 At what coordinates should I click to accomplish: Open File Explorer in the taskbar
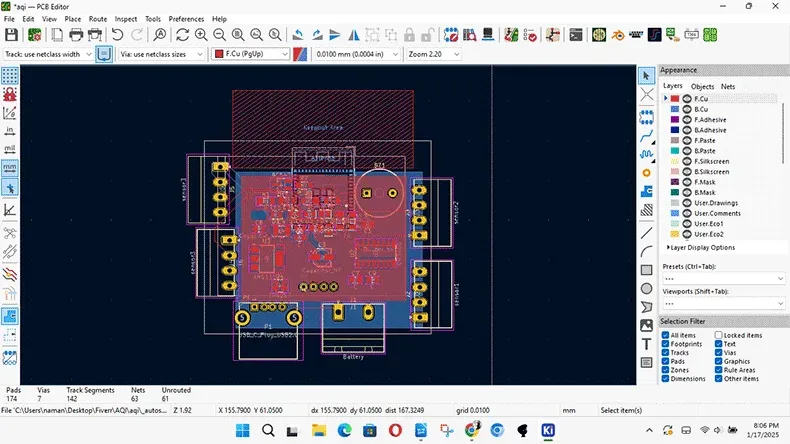point(318,430)
